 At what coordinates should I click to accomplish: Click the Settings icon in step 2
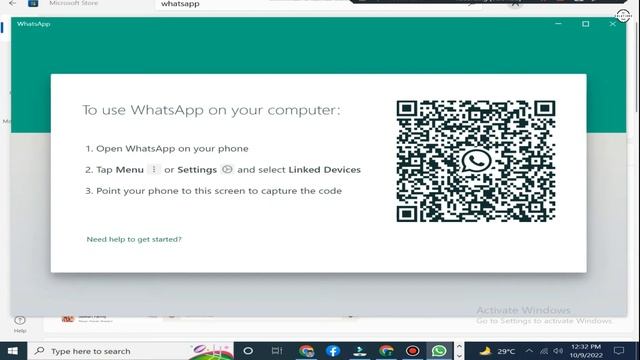click(227, 169)
